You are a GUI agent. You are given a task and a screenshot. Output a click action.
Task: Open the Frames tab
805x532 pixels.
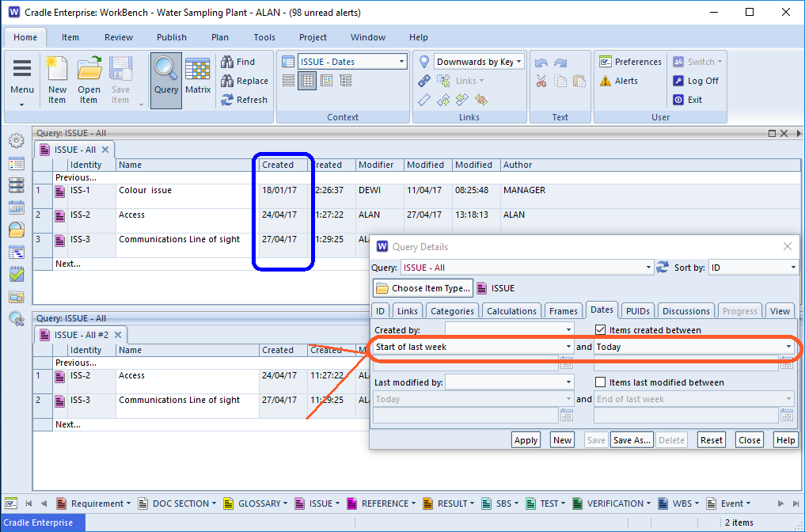pos(564,310)
